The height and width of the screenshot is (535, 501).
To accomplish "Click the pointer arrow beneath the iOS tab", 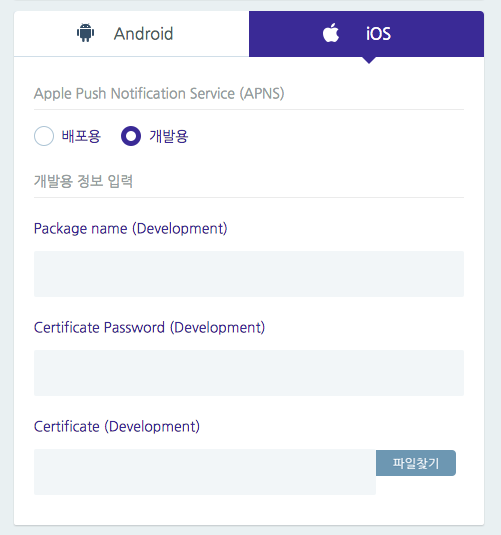I will pyautogui.click(x=369, y=60).
